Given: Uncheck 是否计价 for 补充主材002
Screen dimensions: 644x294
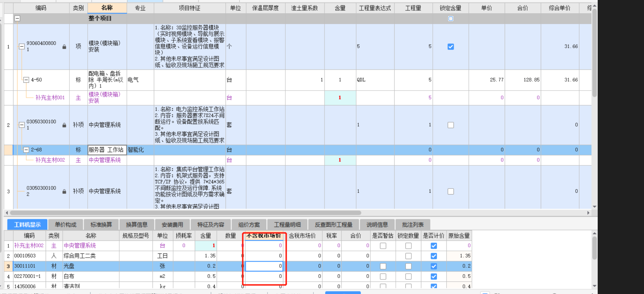Looking at the screenshot, I should [x=433, y=246].
